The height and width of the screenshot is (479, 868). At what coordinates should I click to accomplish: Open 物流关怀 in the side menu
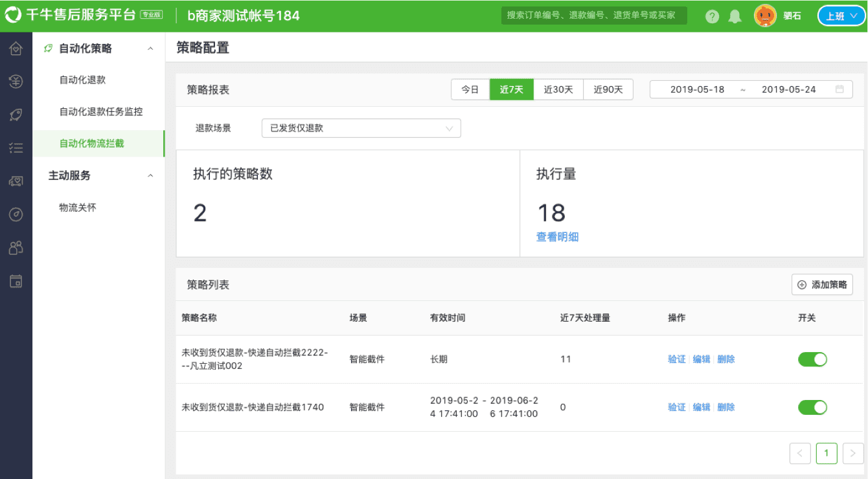coord(78,208)
